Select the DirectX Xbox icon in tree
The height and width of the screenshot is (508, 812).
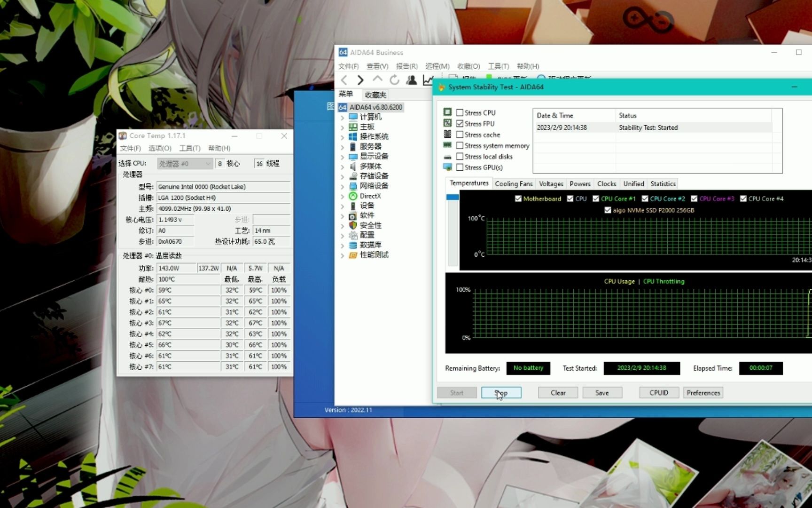[x=353, y=196]
